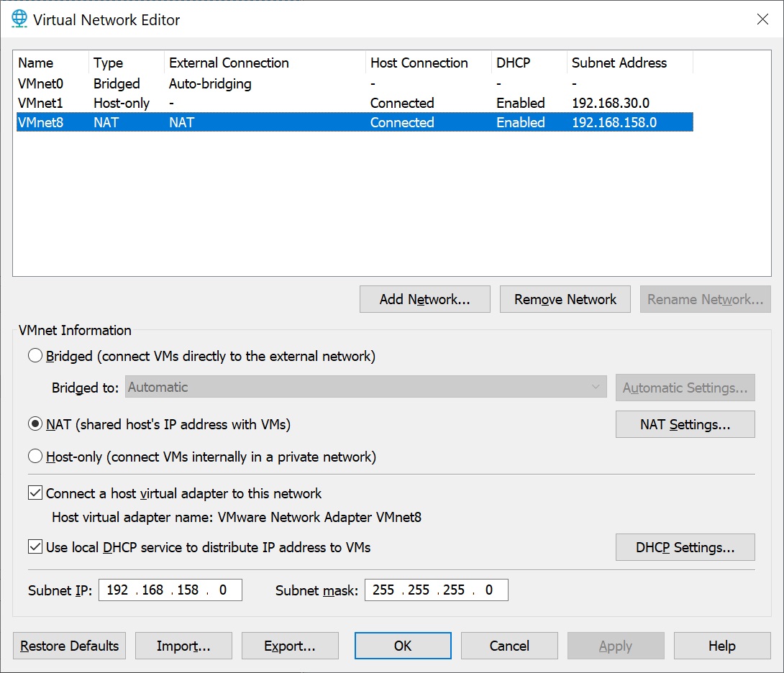Image resolution: width=784 pixels, height=673 pixels.
Task: Click the Connected host cell of VMnet8
Action: pyautogui.click(x=402, y=122)
